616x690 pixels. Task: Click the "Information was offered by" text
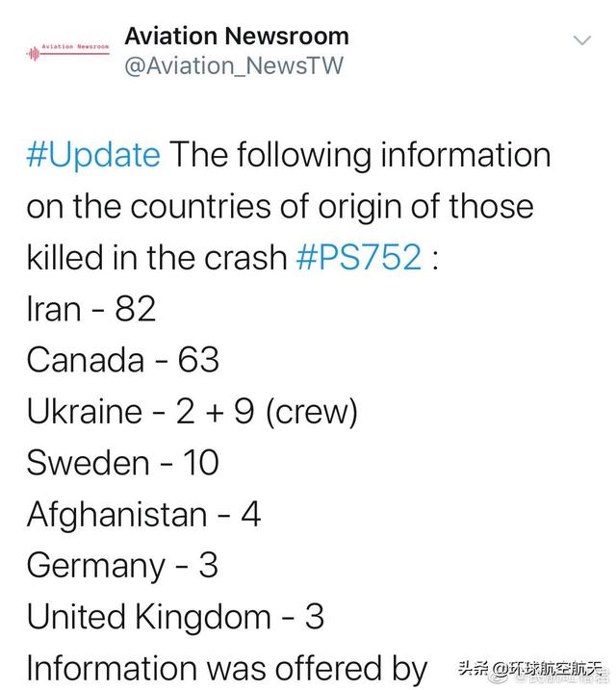click(x=227, y=668)
